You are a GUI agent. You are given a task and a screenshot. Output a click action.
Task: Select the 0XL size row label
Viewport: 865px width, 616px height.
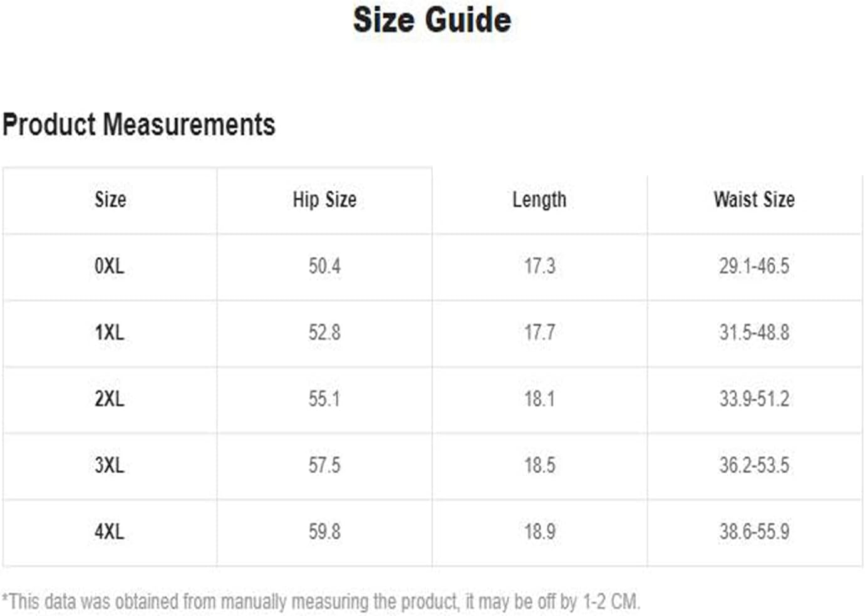pos(110,266)
